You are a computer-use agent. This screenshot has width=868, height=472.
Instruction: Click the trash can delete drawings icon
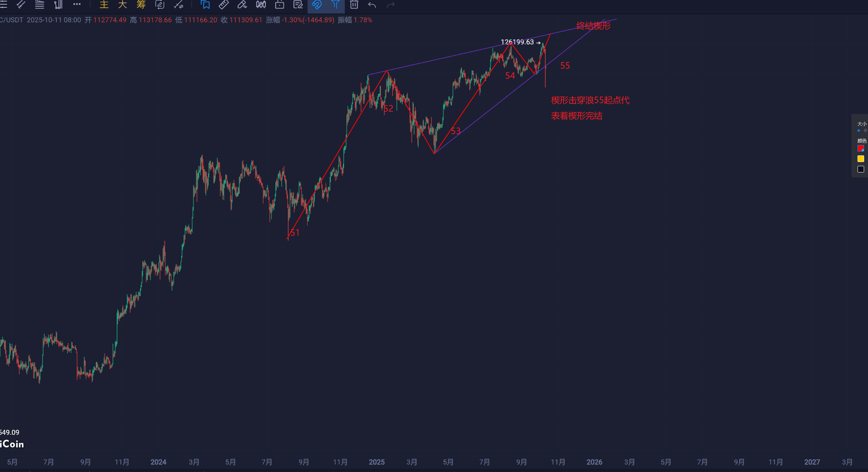354,5
